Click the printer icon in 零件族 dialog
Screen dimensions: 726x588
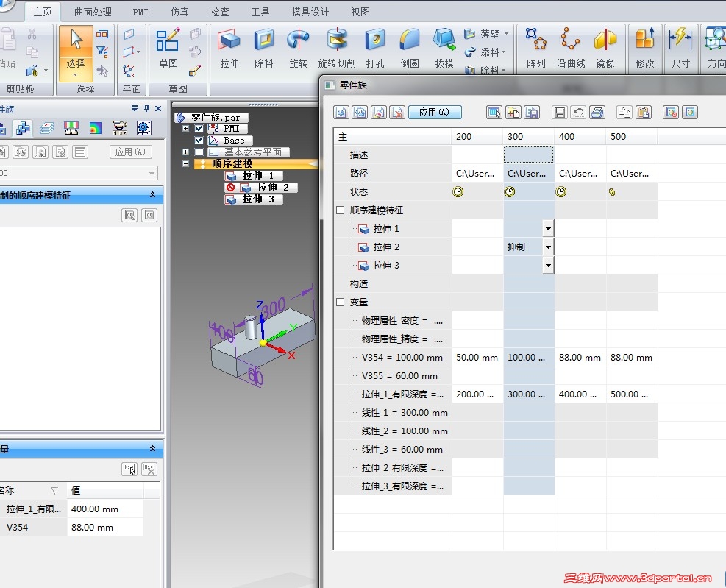point(597,112)
